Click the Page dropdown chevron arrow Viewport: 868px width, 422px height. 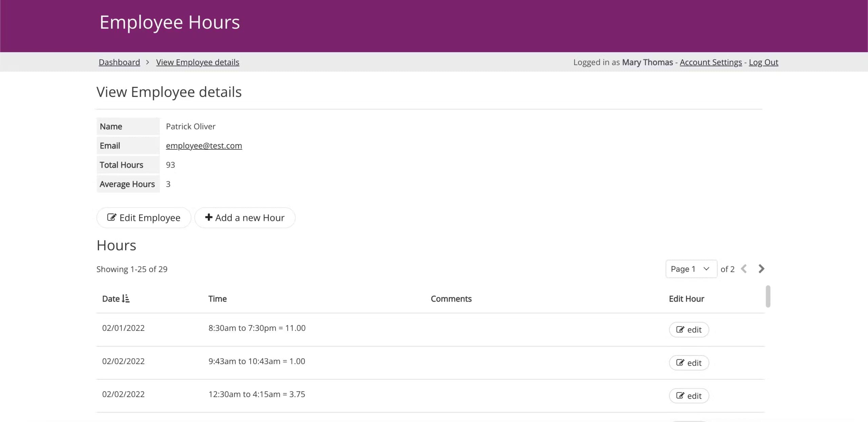click(706, 269)
